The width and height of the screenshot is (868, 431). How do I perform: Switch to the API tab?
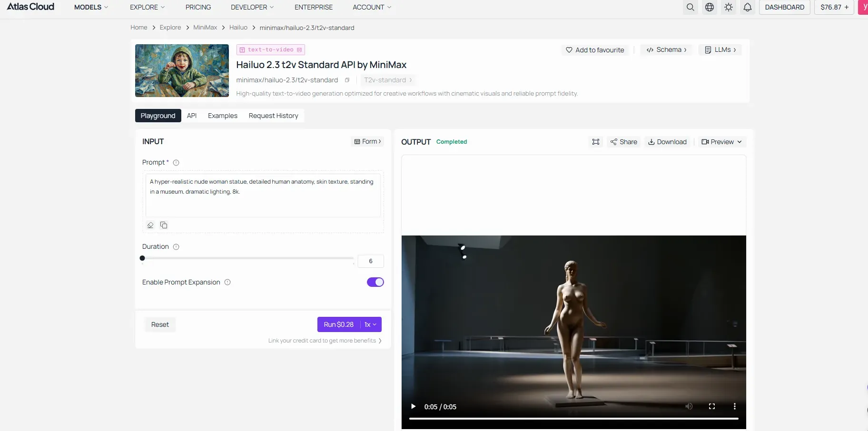tap(192, 116)
